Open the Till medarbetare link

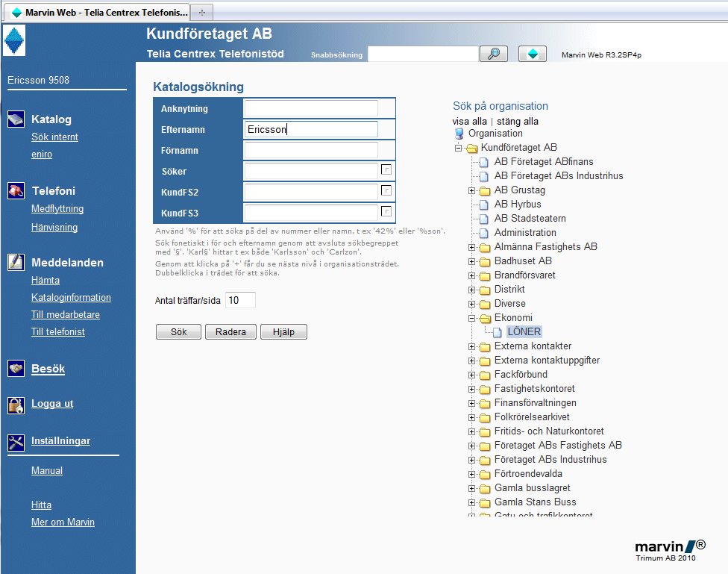click(x=66, y=315)
